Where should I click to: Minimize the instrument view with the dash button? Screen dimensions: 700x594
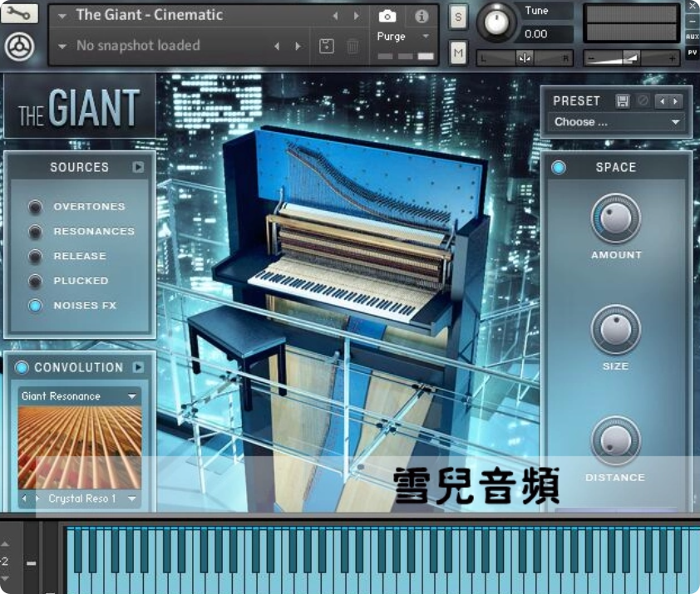693,21
